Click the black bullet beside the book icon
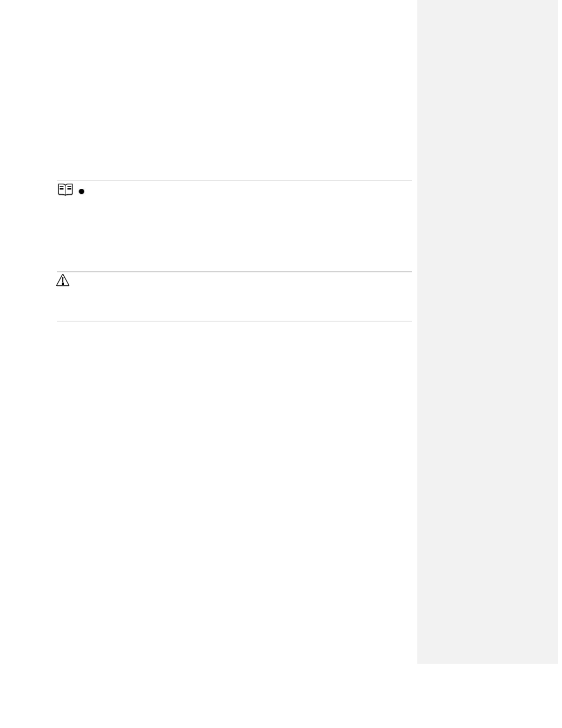This screenshot has height=728, width=562. point(81,192)
